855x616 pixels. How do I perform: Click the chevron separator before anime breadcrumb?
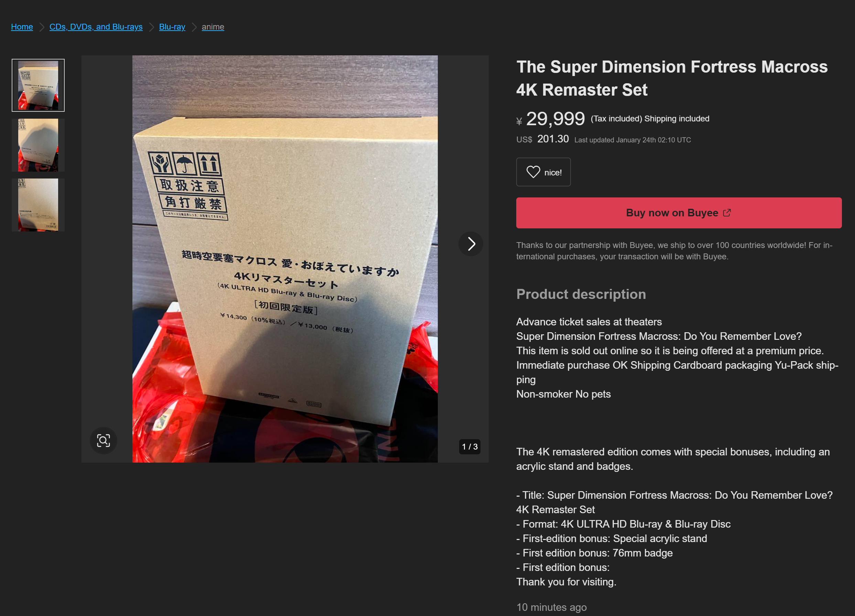point(194,27)
